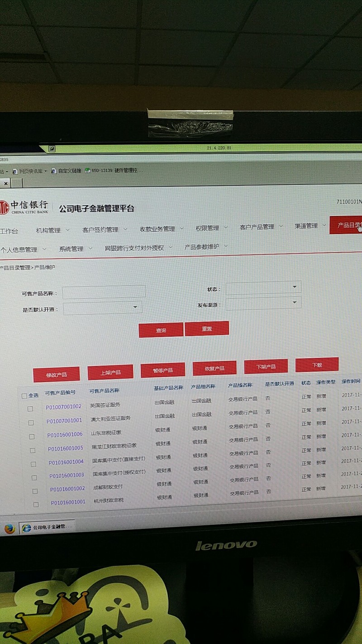This screenshot has height=644, width=362.
Task: Go to the 工作台 menu item
Action: [x=9, y=231]
